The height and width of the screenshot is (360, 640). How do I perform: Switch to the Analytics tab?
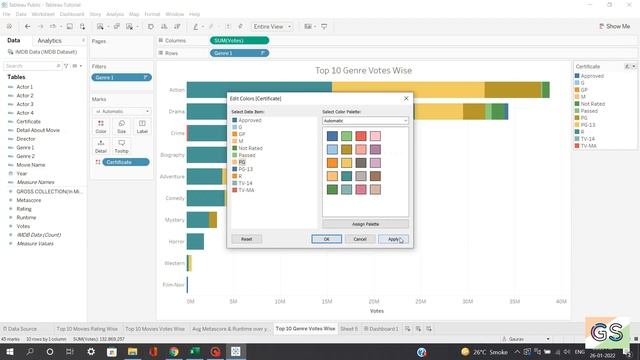click(49, 40)
